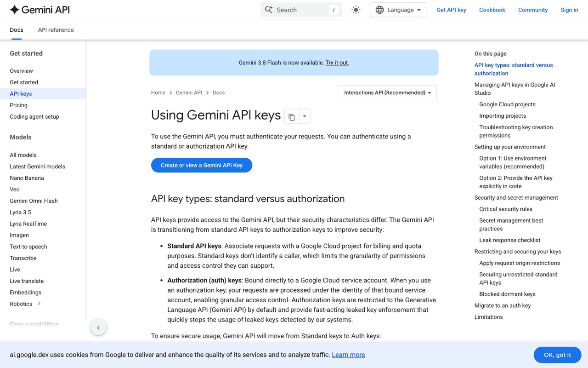This screenshot has width=588, height=368.
Task: Click Create or view a Gemini API Key
Action: point(202,165)
